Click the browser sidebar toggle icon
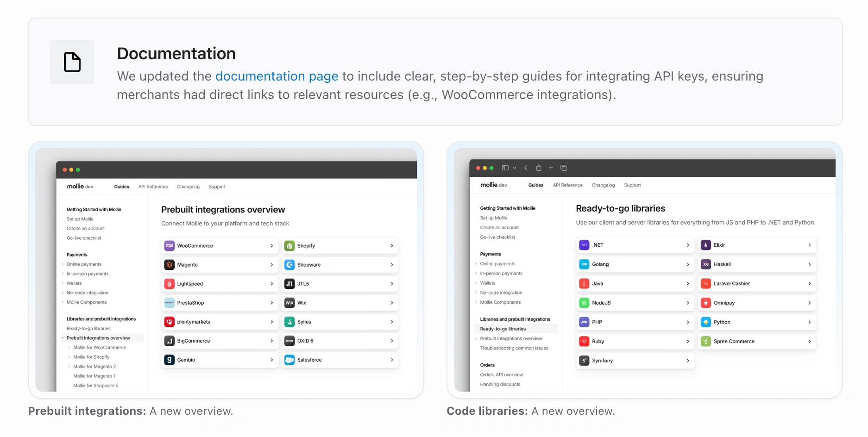Viewport: 868px width, 437px height. tap(505, 168)
